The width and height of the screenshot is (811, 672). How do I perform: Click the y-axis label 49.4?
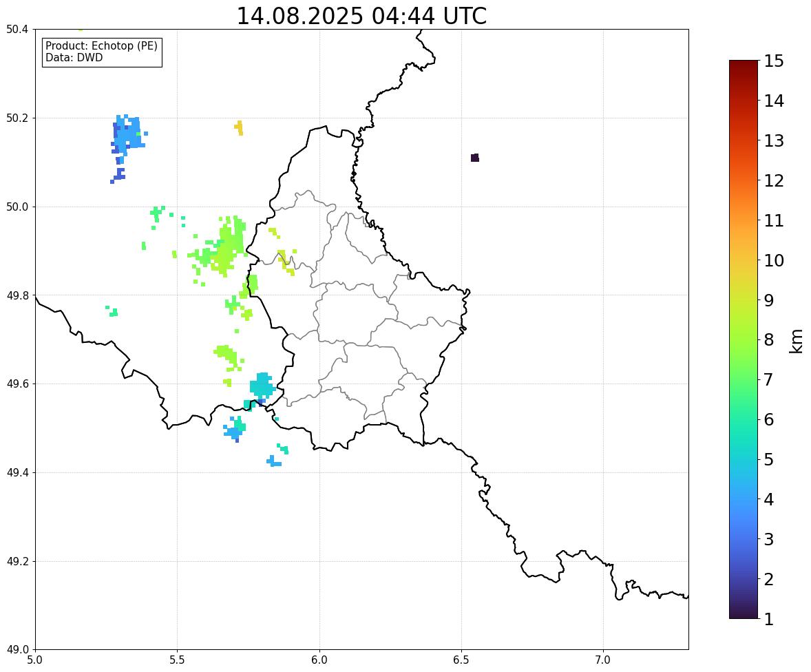pyautogui.click(x=17, y=472)
